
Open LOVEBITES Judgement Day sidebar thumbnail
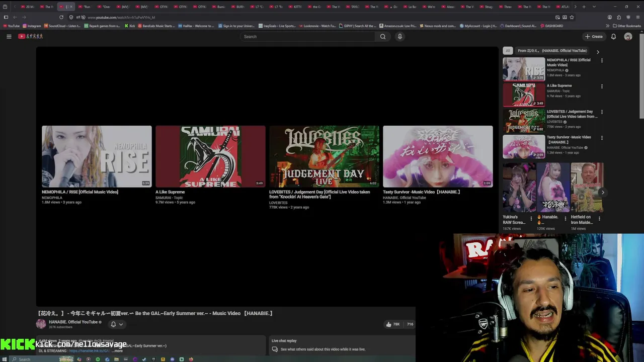(x=524, y=120)
